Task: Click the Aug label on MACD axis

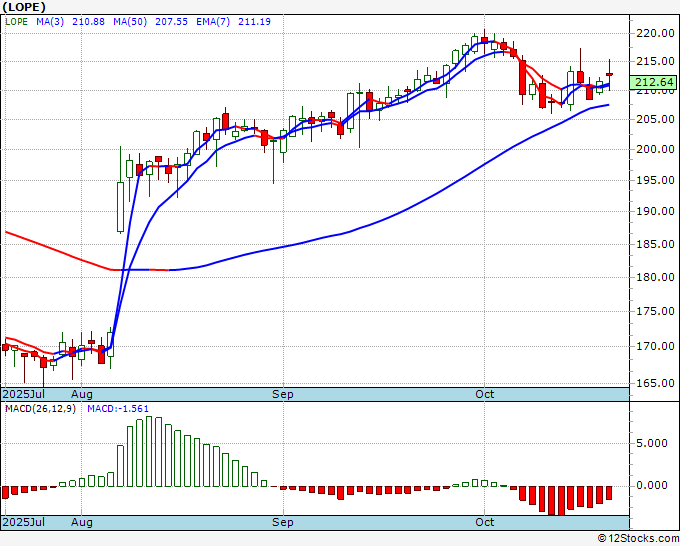Action: point(82,522)
